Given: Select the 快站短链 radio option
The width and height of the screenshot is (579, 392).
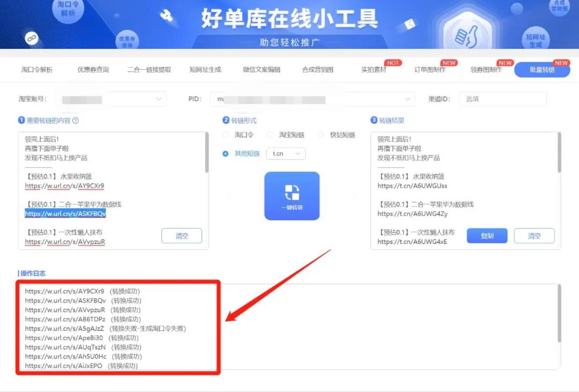Looking at the screenshot, I should point(321,135).
